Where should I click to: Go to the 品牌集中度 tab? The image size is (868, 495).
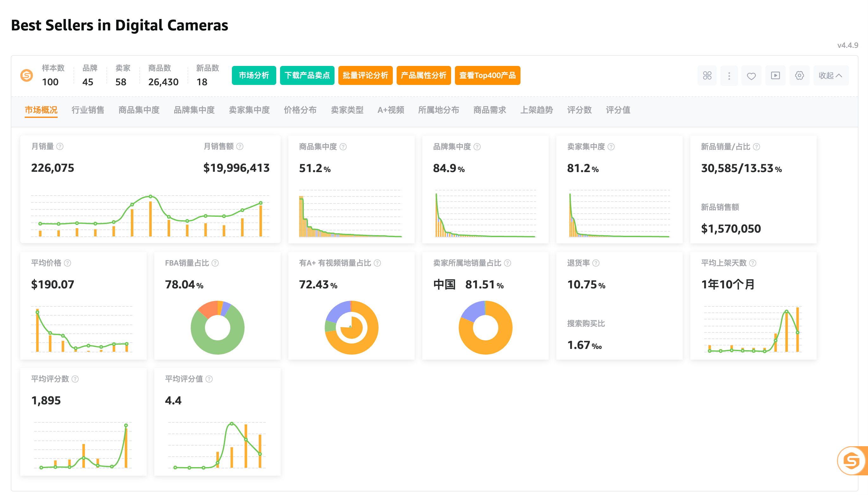pyautogui.click(x=194, y=110)
